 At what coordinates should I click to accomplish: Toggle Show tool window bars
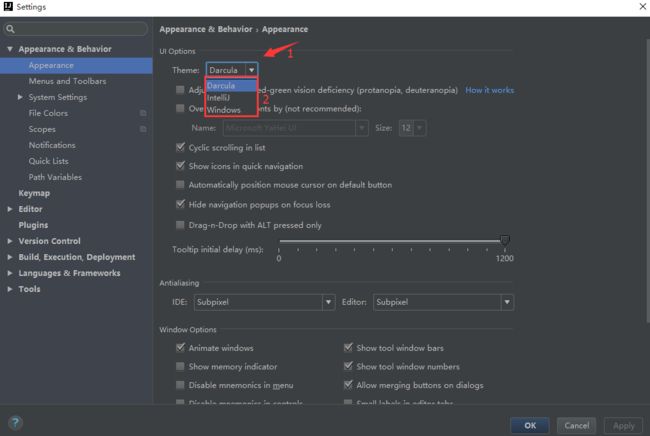pos(348,347)
